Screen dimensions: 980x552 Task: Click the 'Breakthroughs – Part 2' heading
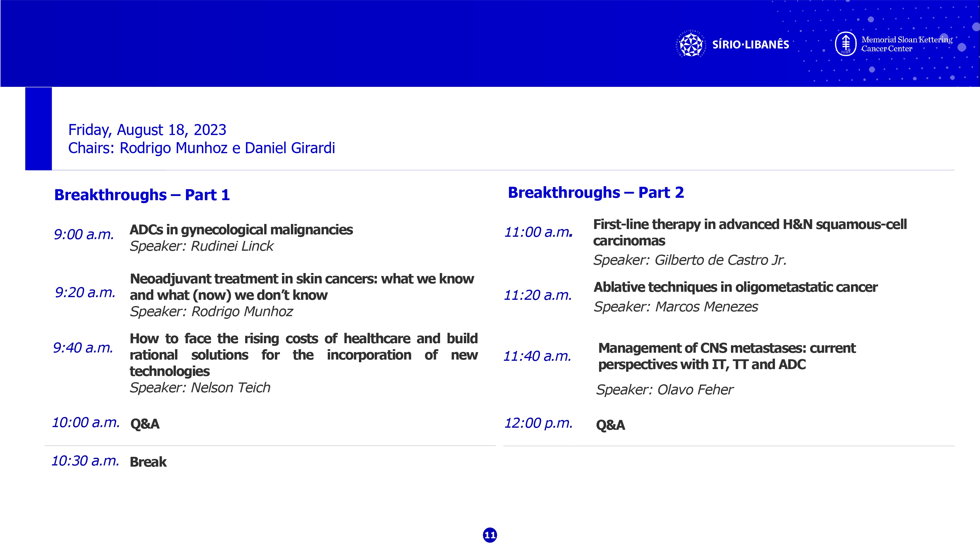pyautogui.click(x=596, y=192)
